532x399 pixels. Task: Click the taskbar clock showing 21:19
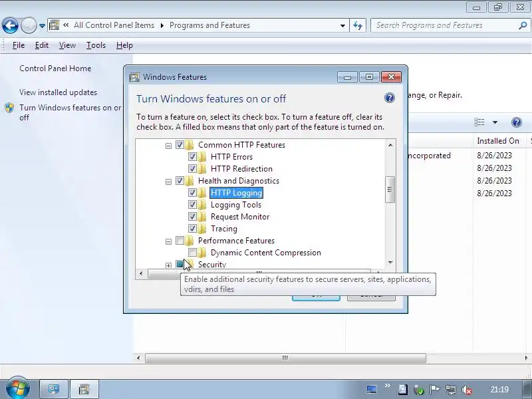coord(499,390)
